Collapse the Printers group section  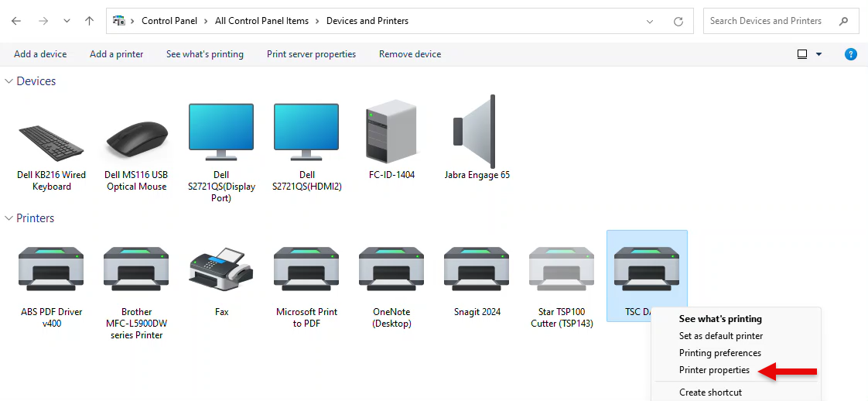pos(9,218)
